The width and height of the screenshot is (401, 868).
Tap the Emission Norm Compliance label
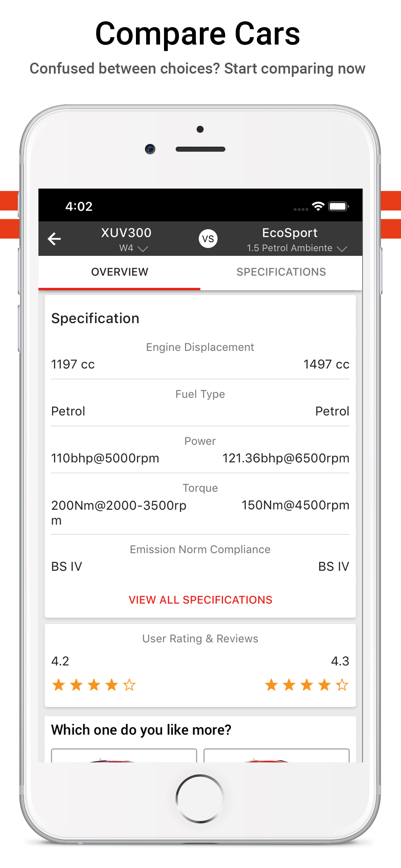coord(200,550)
